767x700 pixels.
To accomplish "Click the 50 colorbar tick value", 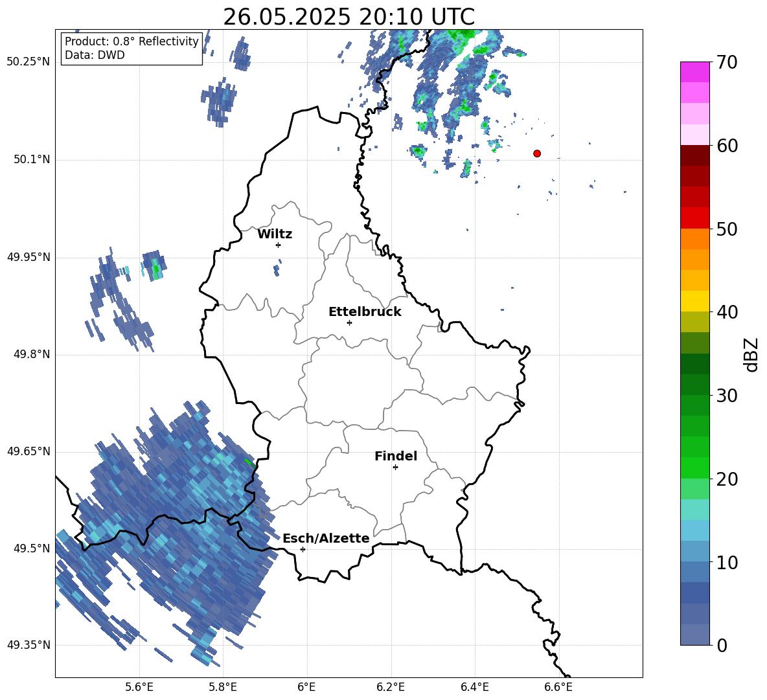I will [727, 229].
